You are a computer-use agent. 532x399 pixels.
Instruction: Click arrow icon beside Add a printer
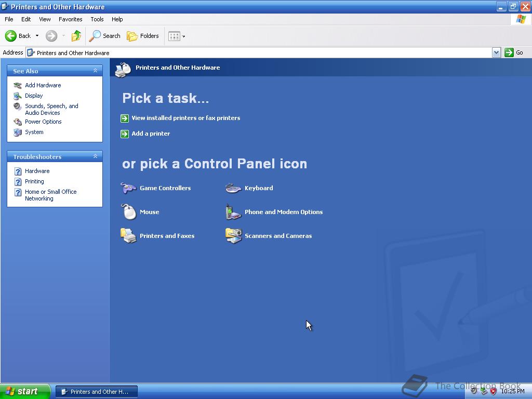[x=125, y=134]
